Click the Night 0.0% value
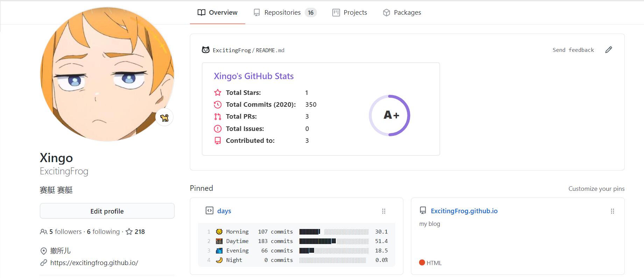The width and height of the screenshot is (644, 278). [381, 260]
